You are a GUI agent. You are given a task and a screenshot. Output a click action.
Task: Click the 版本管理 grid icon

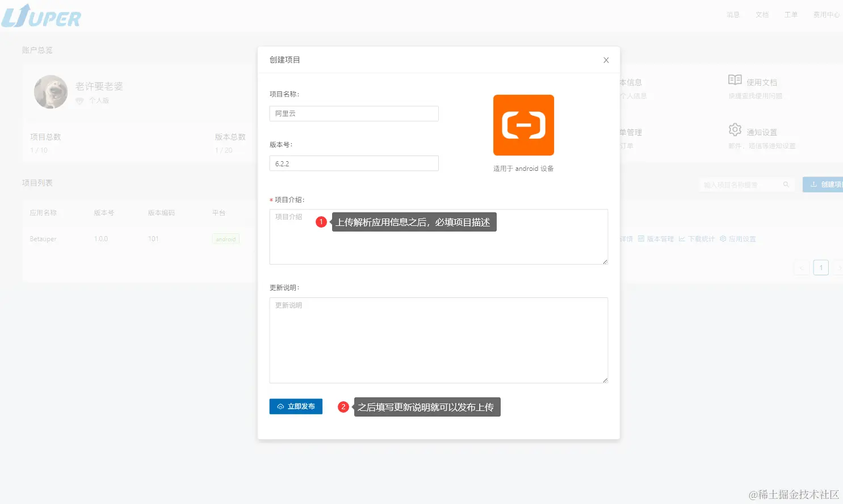(x=641, y=239)
